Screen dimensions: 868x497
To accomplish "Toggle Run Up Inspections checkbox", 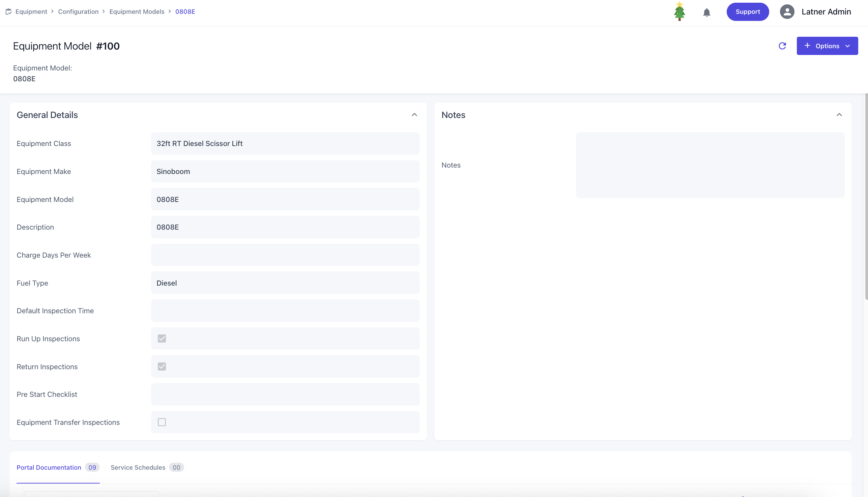I will point(162,339).
